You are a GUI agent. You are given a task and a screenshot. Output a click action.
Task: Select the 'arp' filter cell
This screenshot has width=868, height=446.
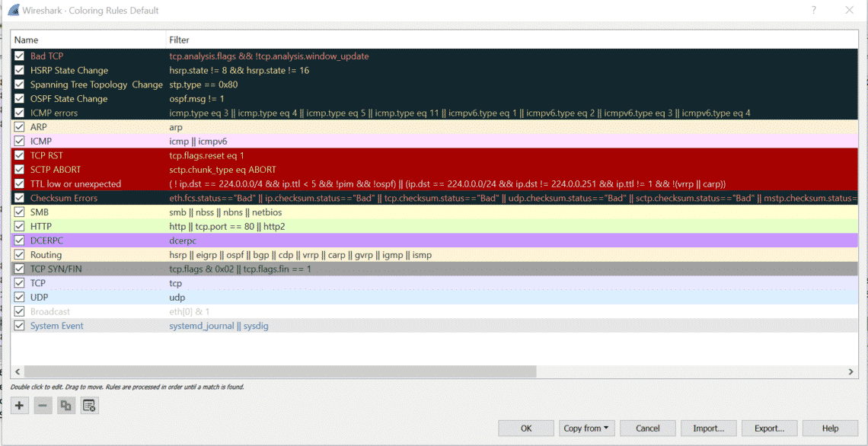175,126
